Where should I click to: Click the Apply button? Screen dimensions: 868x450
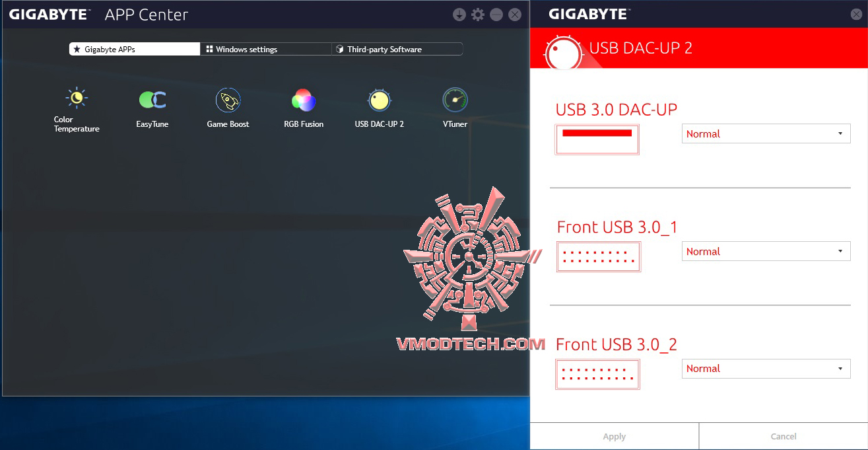615,436
